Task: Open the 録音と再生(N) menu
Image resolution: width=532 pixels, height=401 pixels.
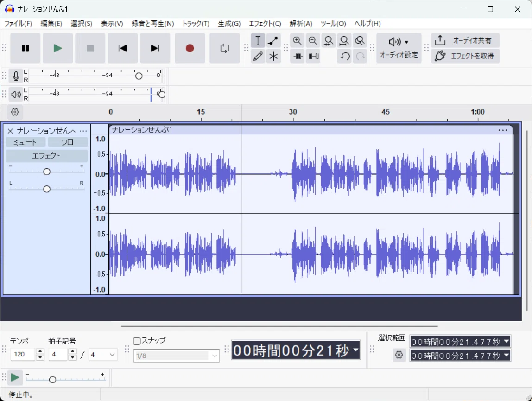Action: point(152,24)
